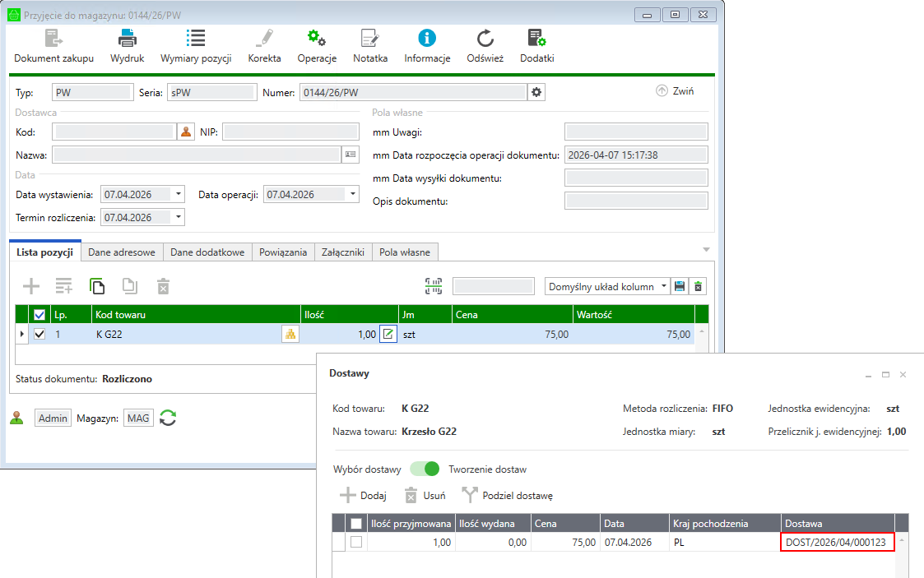Toggle Wybór dostawy / Tworzenie dostaw switch
Viewport: 924px width, 578px height.
tap(425, 469)
